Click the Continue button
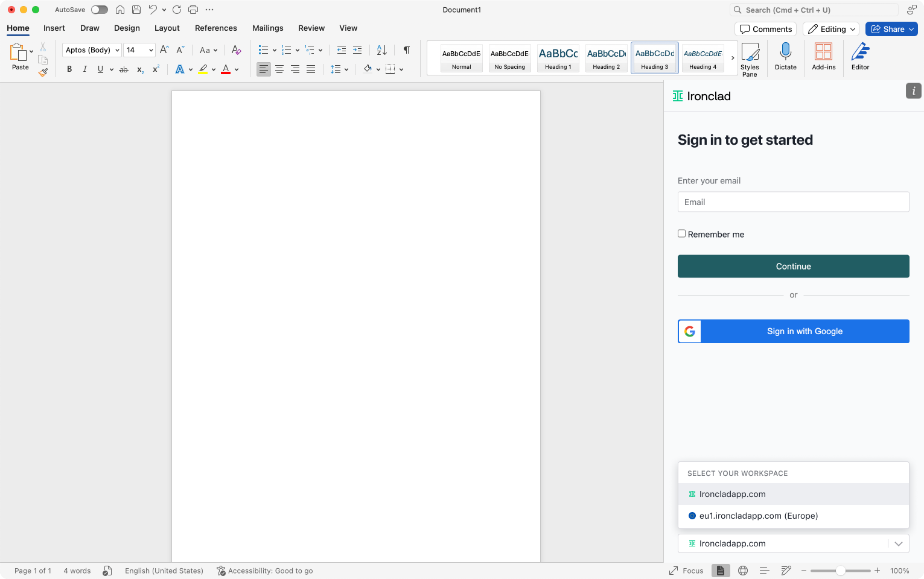The width and height of the screenshot is (924, 579). pyautogui.click(x=793, y=266)
